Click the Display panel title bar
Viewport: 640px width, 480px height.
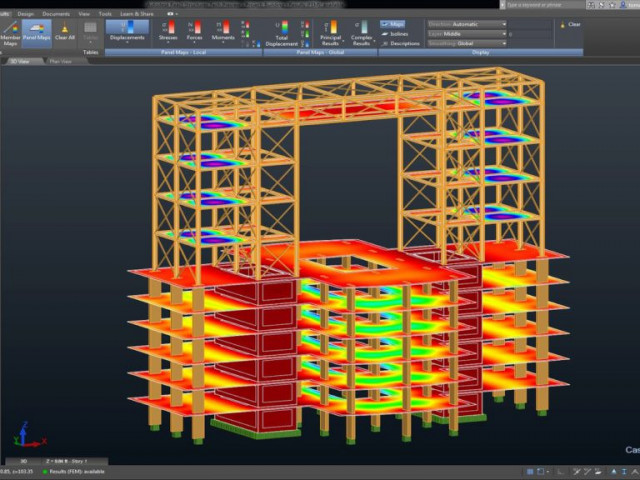[481, 52]
